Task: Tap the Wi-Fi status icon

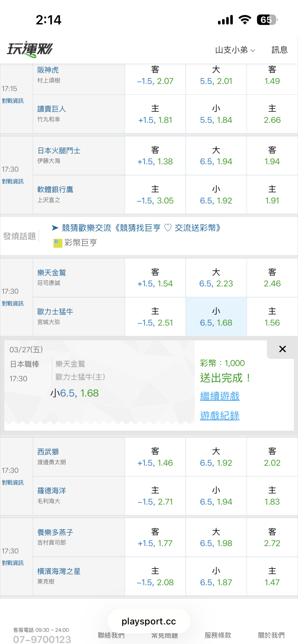Action: (x=245, y=20)
